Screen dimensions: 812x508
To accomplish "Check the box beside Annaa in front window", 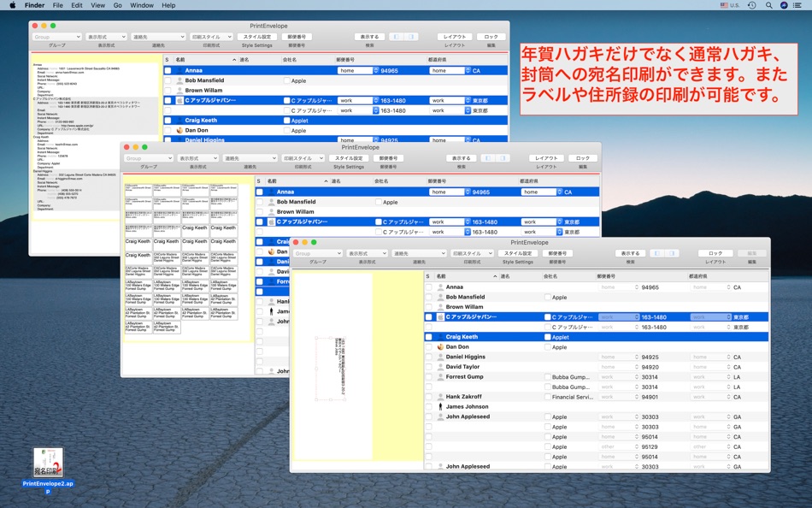I will click(429, 288).
